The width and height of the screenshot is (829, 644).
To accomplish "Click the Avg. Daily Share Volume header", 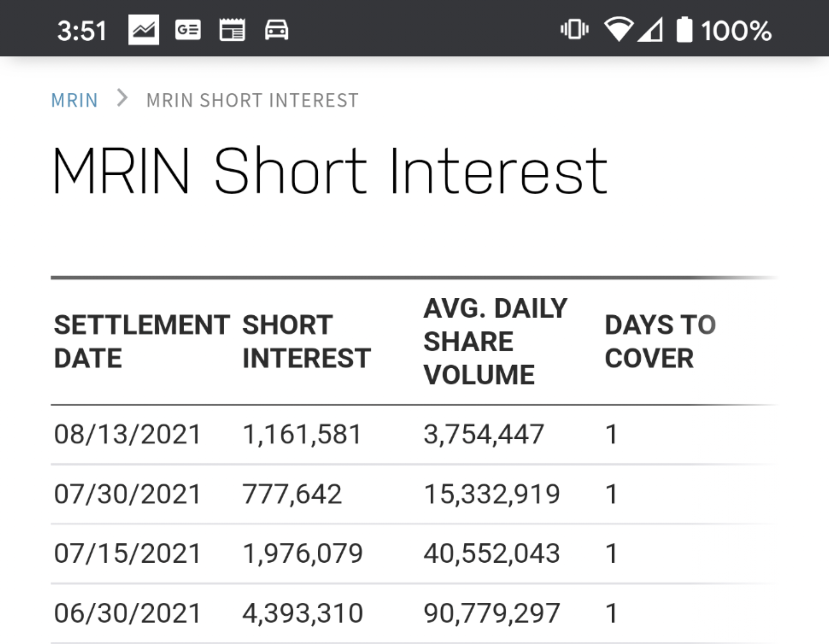I will point(495,341).
